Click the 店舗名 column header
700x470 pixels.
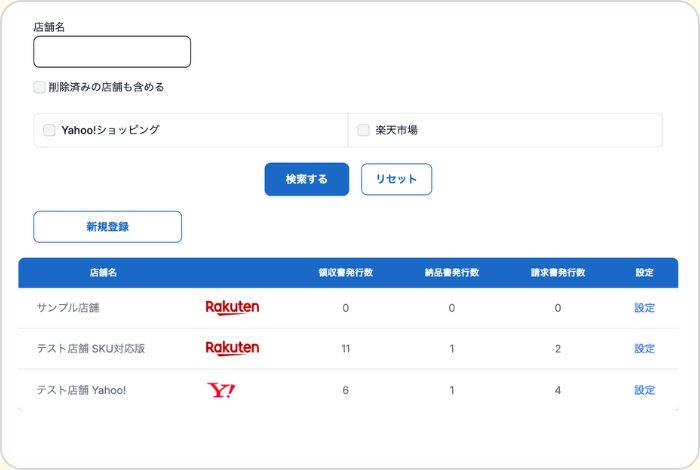[x=103, y=272]
